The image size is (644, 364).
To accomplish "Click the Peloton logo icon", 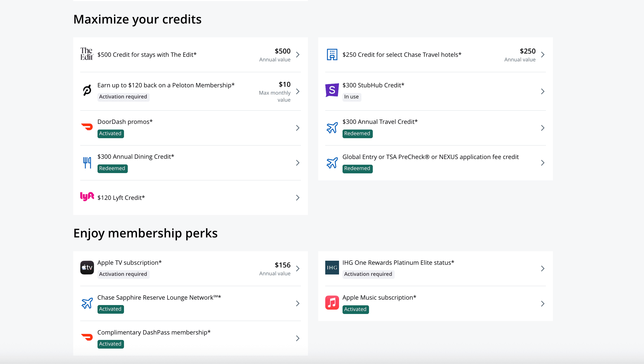I will (x=87, y=91).
